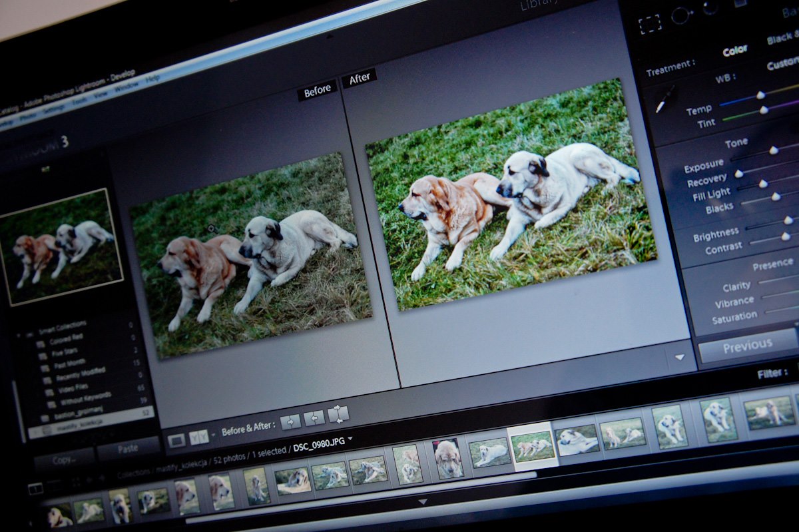Viewport: 799px width, 532px height.
Task: Click the Paste button
Action: coord(128,449)
